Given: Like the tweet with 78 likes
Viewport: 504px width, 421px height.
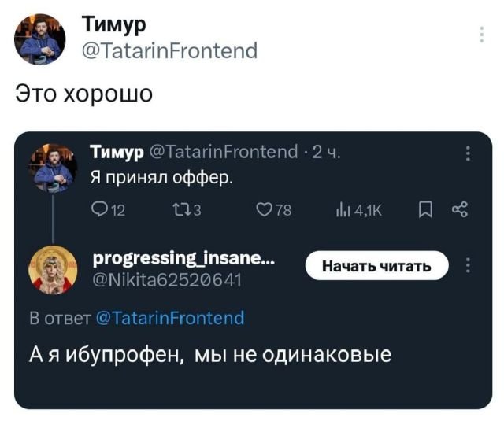Looking at the screenshot, I should tap(264, 209).
